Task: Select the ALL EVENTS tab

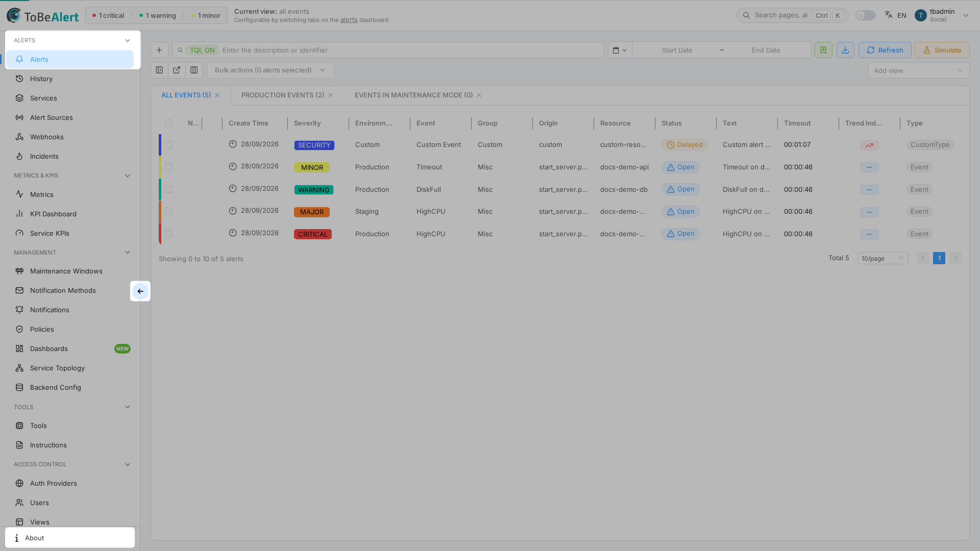Action: click(186, 95)
